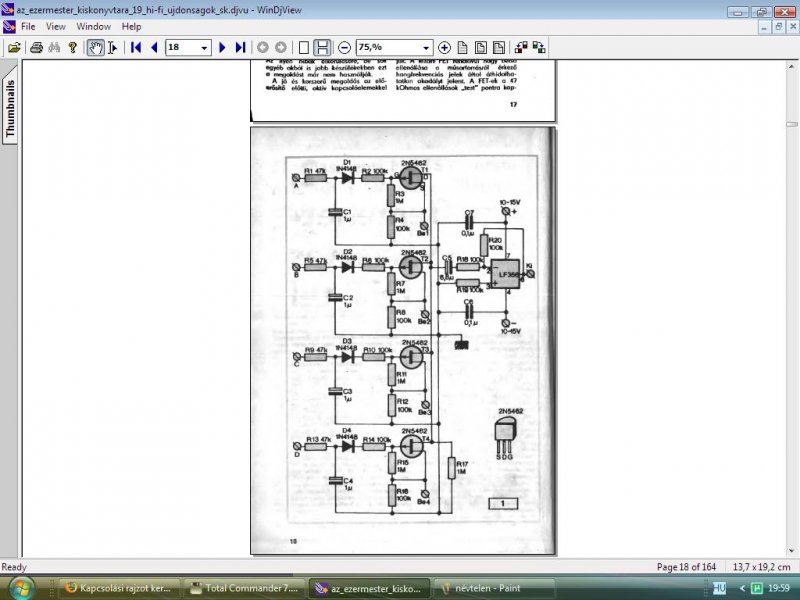Open the page number dropdown showing 18
800x600 pixels.
[x=204, y=48]
